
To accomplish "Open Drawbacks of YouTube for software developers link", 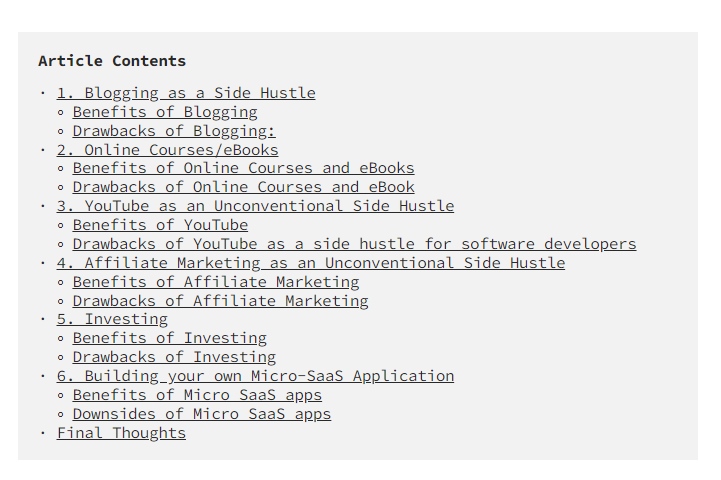I will [x=354, y=244].
